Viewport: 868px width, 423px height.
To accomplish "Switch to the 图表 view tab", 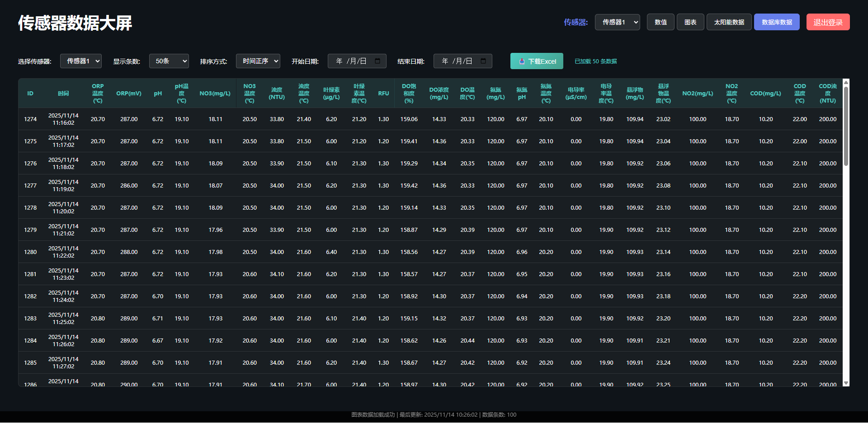I will click(x=690, y=22).
